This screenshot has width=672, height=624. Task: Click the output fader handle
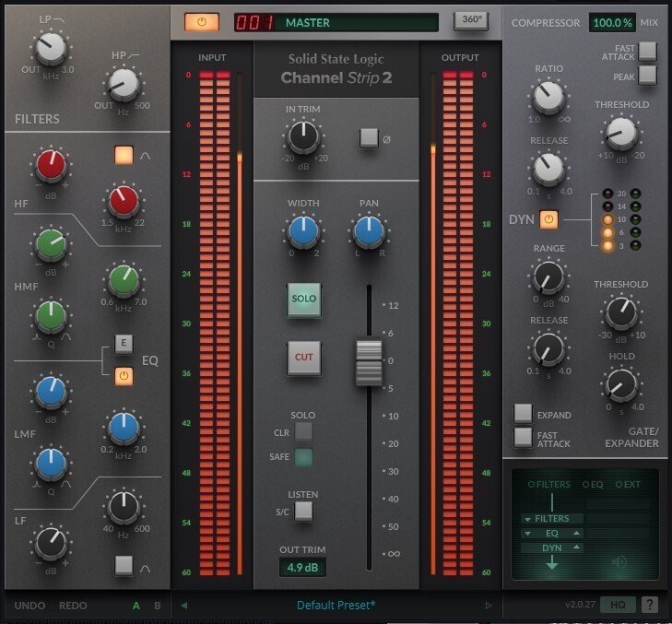pos(369,361)
